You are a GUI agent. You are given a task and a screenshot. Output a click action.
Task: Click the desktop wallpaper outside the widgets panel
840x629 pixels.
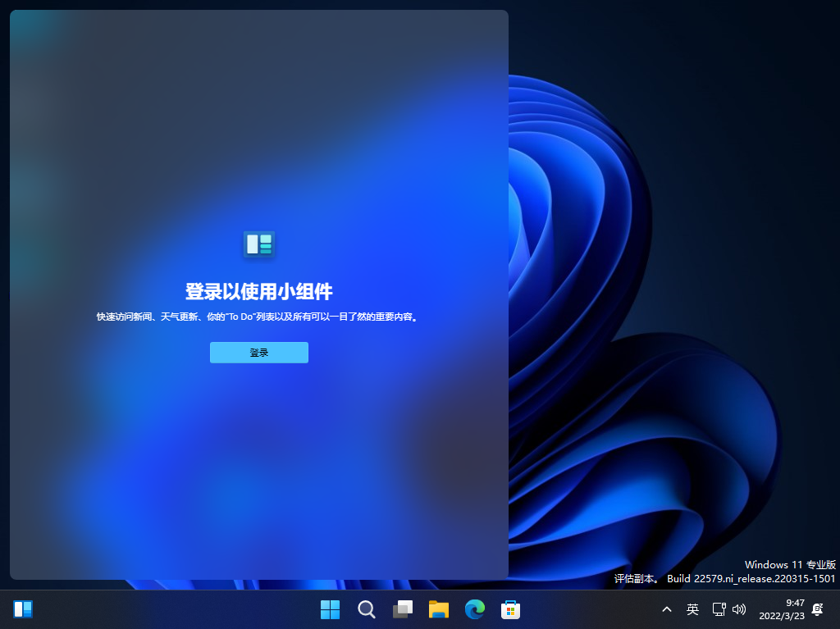pyautogui.click(x=673, y=328)
